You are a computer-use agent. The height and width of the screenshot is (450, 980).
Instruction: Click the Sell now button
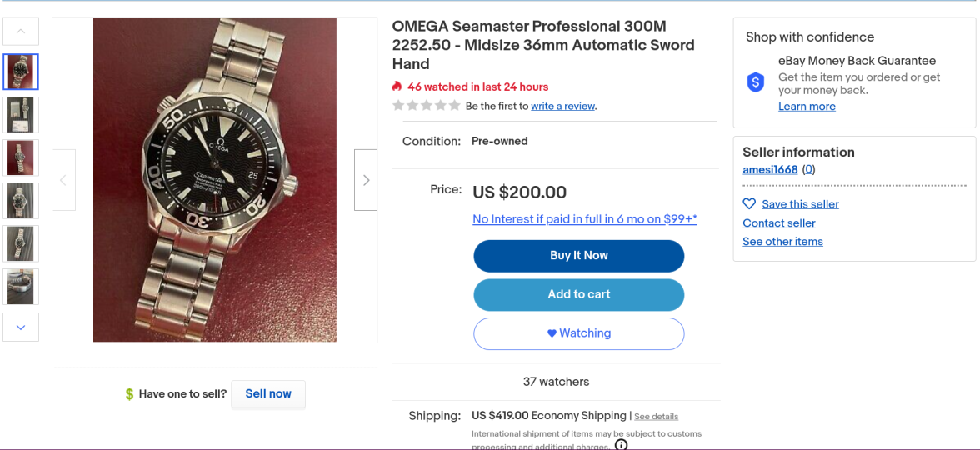coord(268,394)
